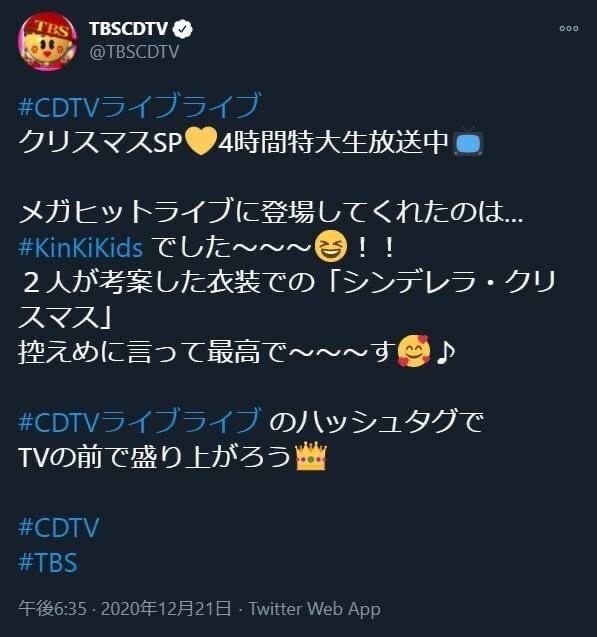597x637 pixels.
Task: Click the crown emoji after 盛り上がろう
Action: click(311, 457)
